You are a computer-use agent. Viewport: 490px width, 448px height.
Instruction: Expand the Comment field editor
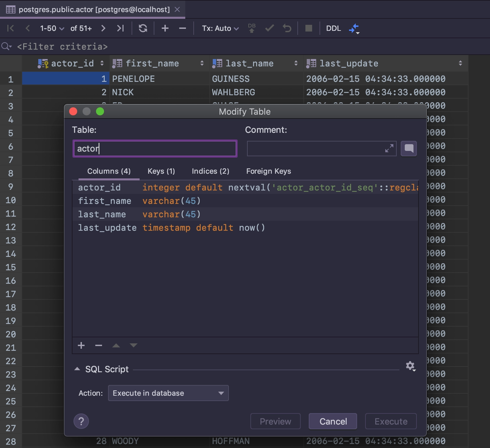[389, 148]
